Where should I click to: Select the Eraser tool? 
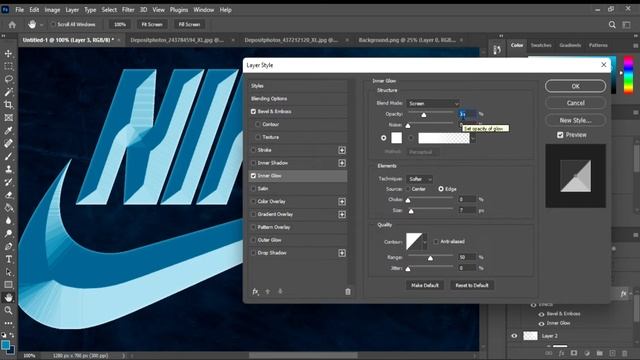click(x=8, y=195)
